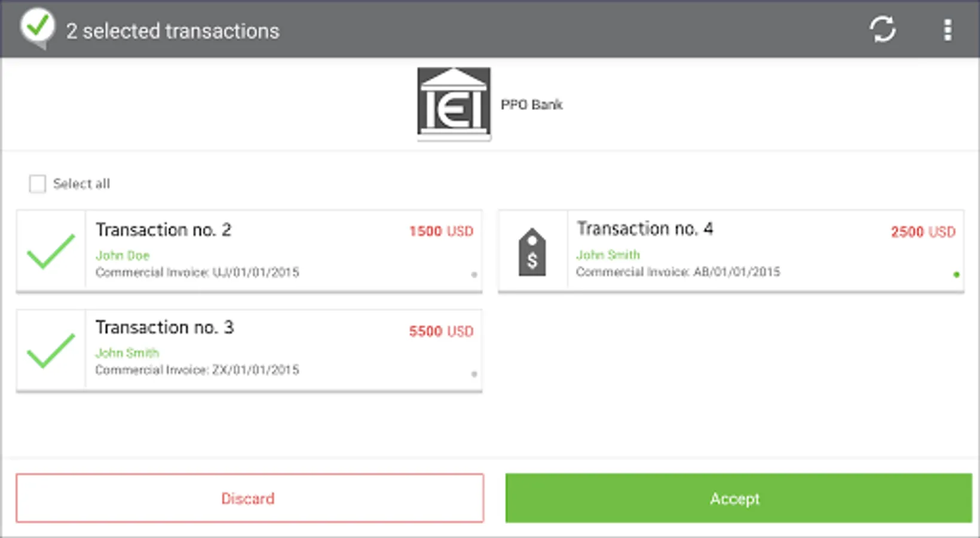Deselect Transaction no. 2 green checkmark
The width and height of the screenshot is (980, 538).
pos(51,251)
